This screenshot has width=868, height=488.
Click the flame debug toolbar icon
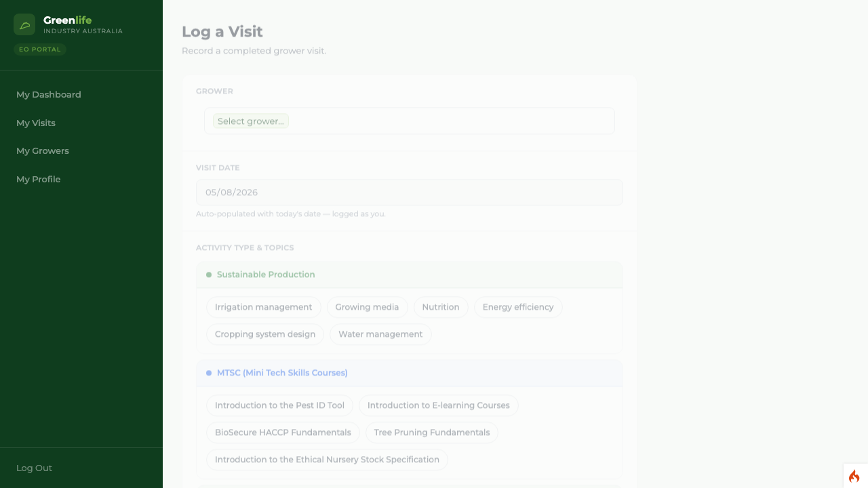point(854,476)
